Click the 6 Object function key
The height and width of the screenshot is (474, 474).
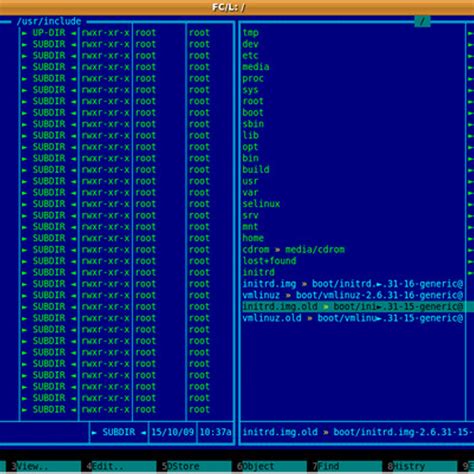[x=271, y=466]
